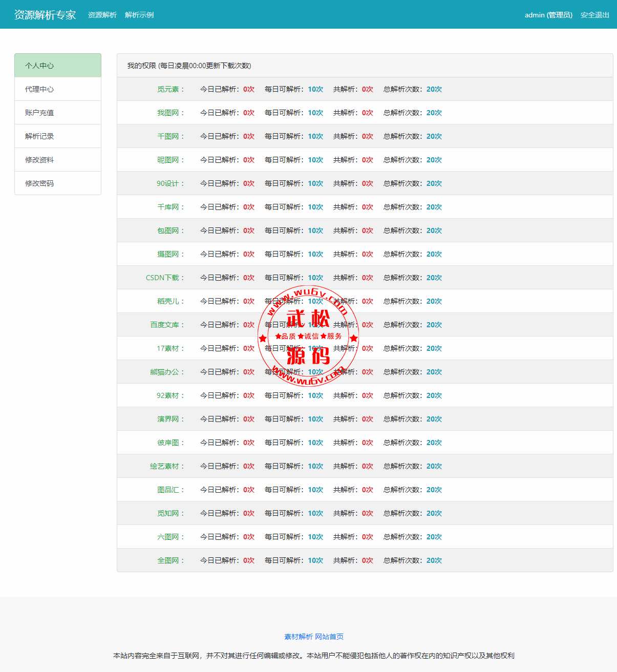Click 共解析 0次 in the 昵图网 row

click(353, 160)
